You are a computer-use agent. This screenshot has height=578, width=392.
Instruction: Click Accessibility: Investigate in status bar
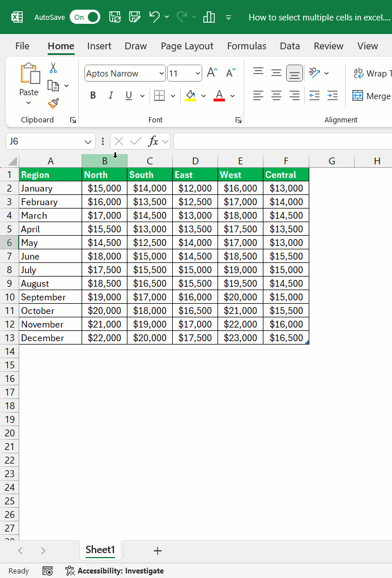pyautogui.click(x=114, y=571)
